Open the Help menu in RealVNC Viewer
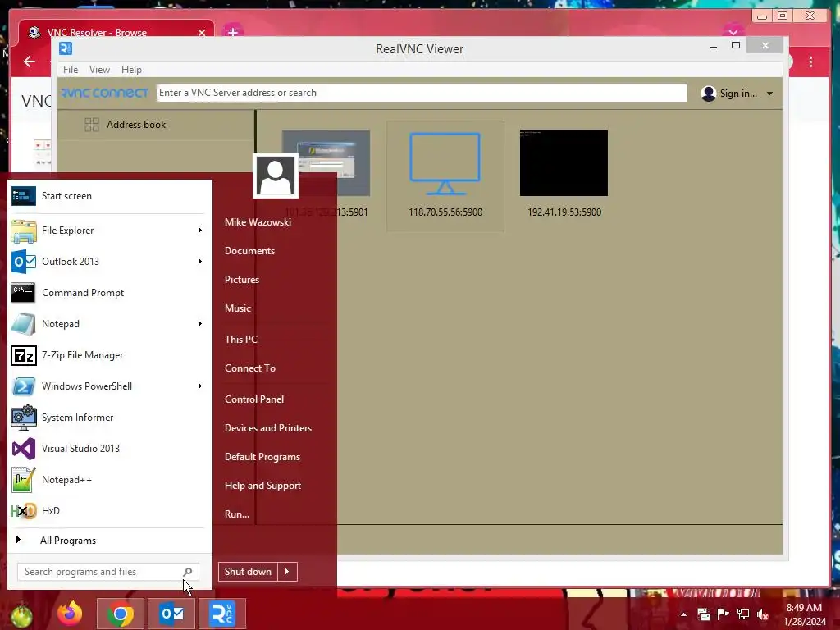Image resolution: width=840 pixels, height=630 pixels. click(131, 70)
